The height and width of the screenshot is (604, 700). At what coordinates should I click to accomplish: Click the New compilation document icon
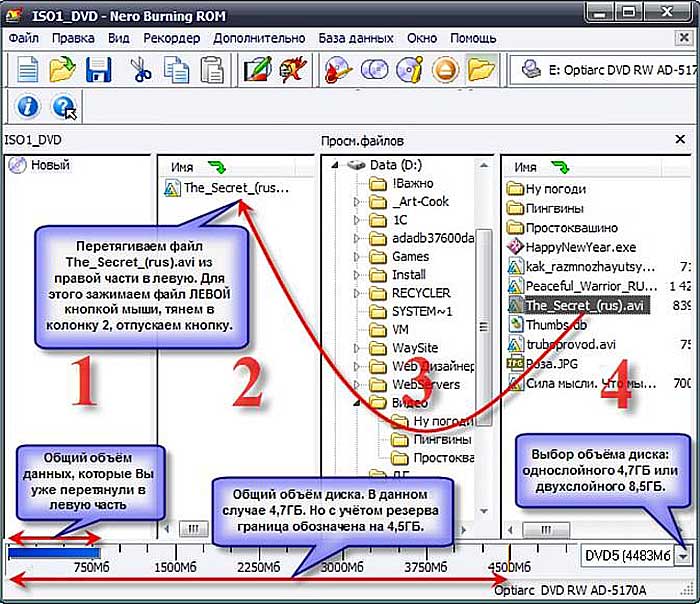click(28, 70)
